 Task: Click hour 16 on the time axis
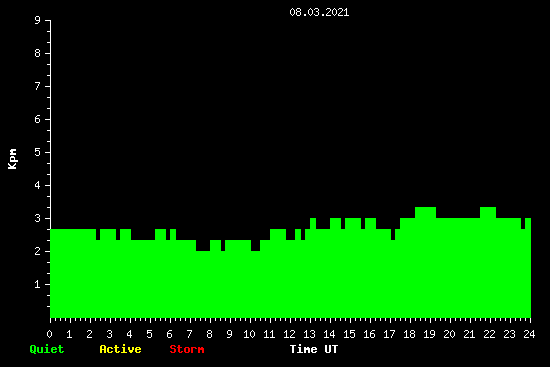[x=369, y=334]
